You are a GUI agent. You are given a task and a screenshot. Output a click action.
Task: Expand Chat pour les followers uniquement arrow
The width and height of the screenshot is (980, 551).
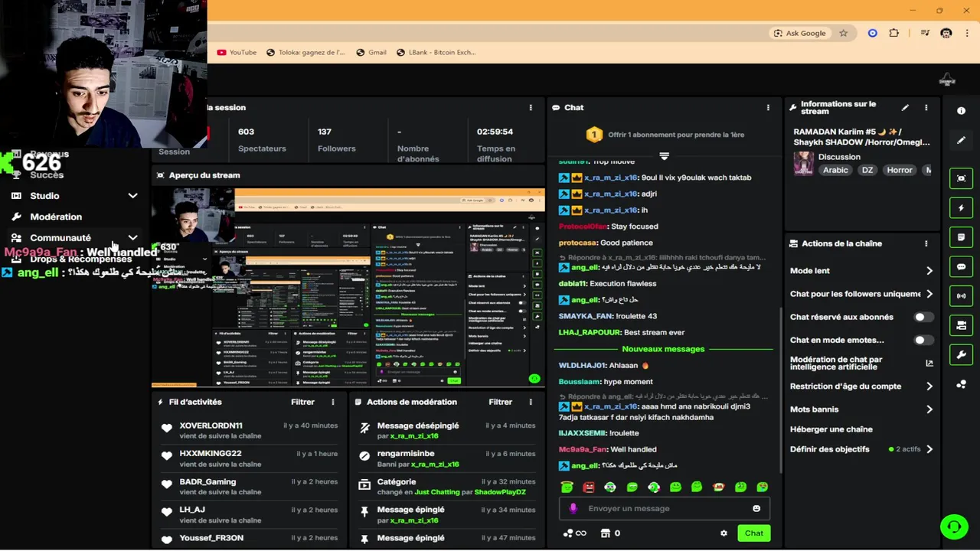tap(929, 294)
